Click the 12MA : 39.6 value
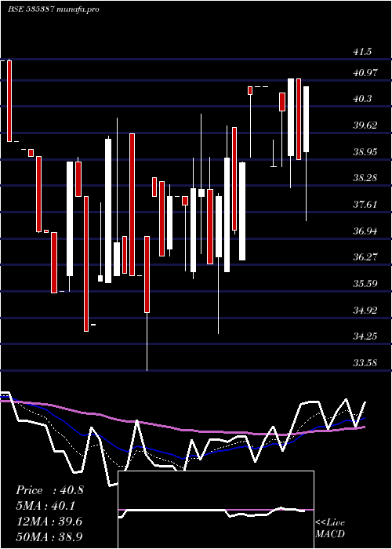The image size is (392, 549). tap(49, 522)
